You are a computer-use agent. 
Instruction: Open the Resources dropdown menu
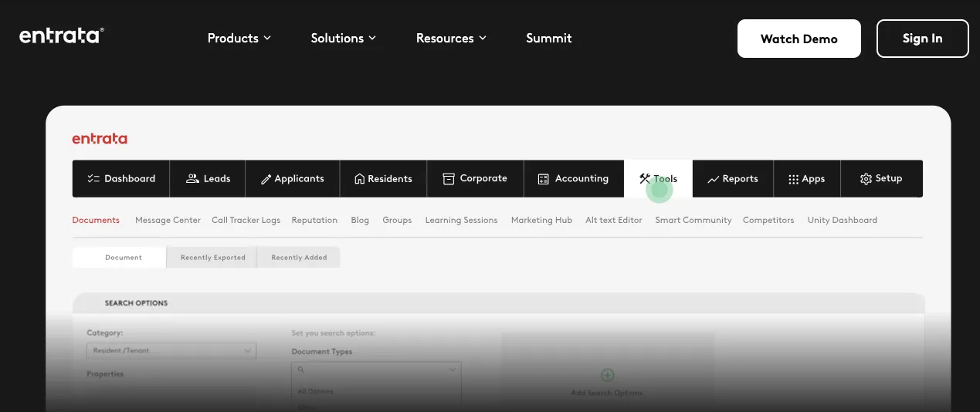point(451,38)
